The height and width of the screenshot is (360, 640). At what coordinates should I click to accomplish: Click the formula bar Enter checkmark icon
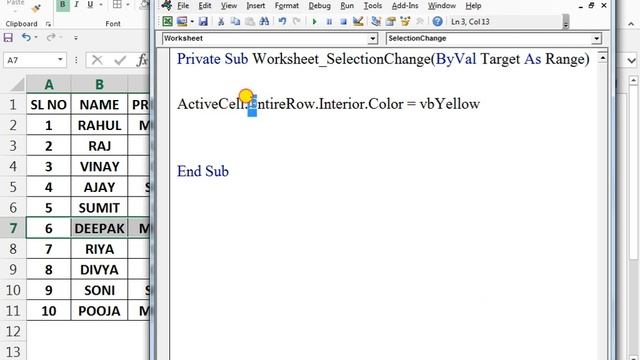(x=120, y=60)
